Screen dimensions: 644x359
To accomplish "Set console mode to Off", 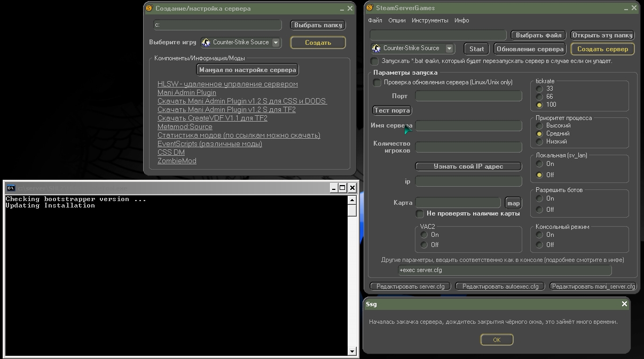I will (x=540, y=245).
